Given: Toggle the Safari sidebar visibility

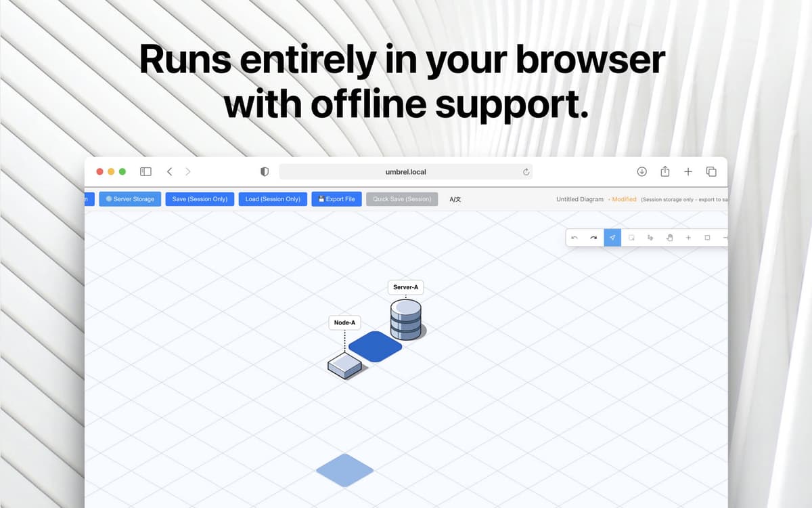Looking at the screenshot, I should 145,171.
